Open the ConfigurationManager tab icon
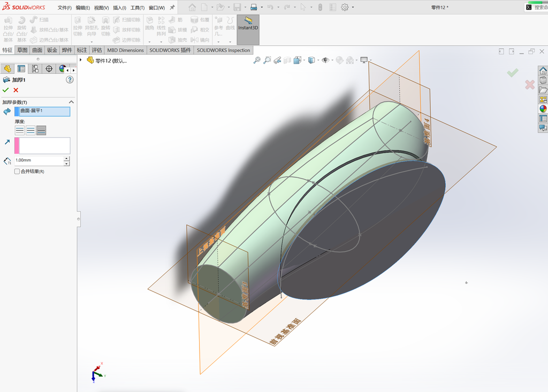The height and width of the screenshot is (392, 548). click(x=35, y=69)
